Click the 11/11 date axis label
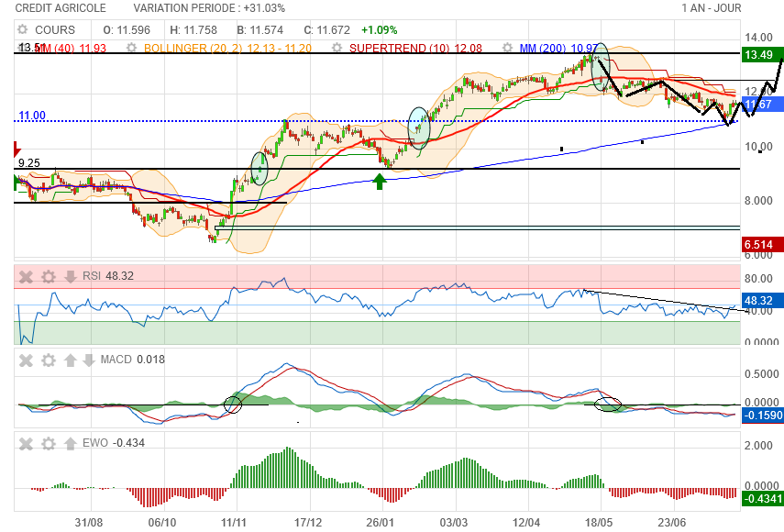This screenshot has height=532, width=784. 234,523
